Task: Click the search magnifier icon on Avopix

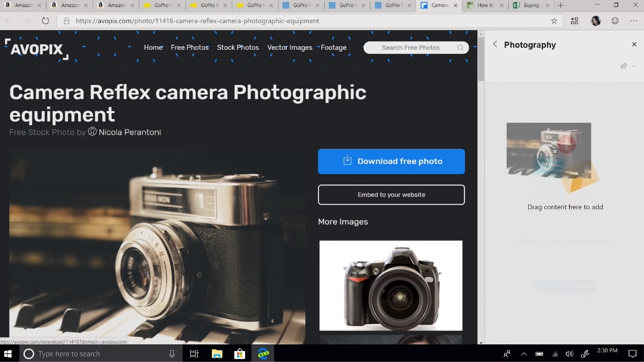Action: 460,48
